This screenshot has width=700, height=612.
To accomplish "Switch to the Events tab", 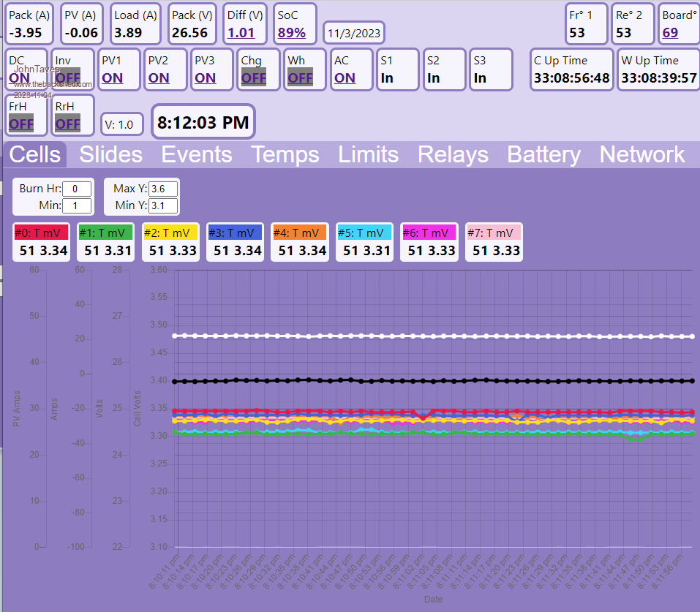I will coord(196,154).
